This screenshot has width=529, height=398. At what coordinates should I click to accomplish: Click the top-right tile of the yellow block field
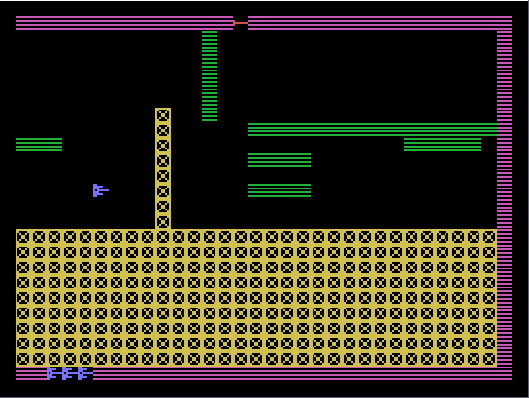[489, 237]
